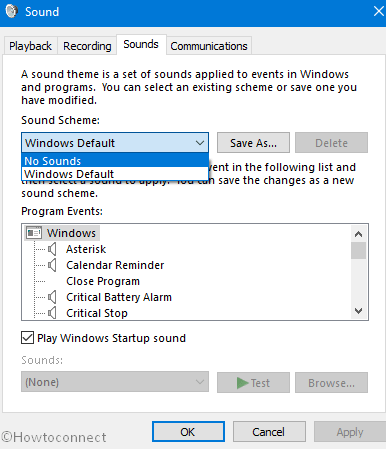Screen dimensions: 386x449
Task: Click the speaker icon beside Critical Battery Alarm
Action: pos(52,297)
